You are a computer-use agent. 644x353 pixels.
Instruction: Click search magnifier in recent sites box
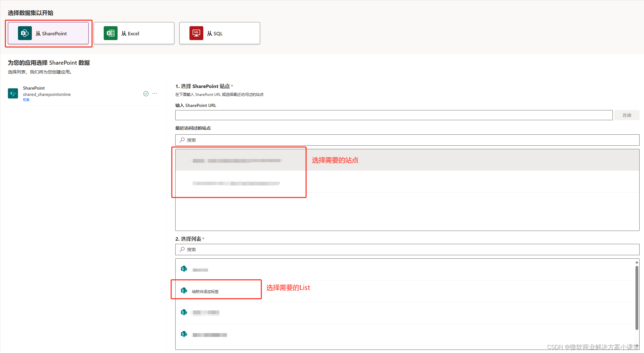(x=182, y=140)
